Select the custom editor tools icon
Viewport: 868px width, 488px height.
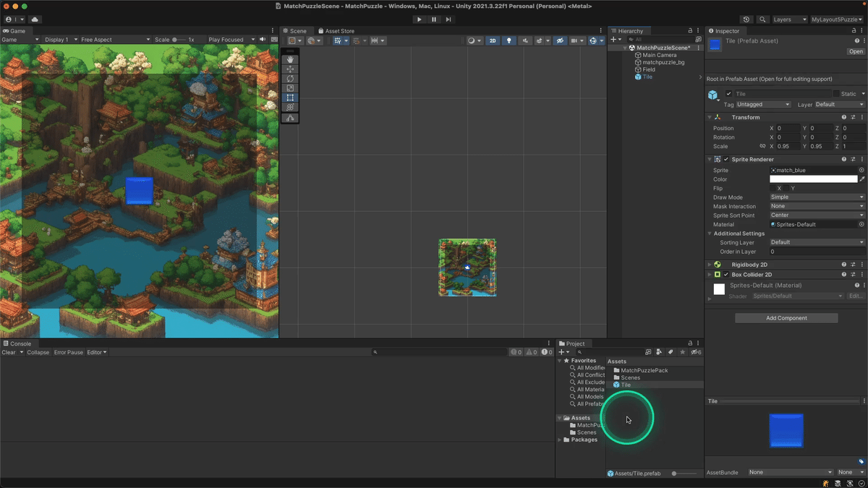290,118
